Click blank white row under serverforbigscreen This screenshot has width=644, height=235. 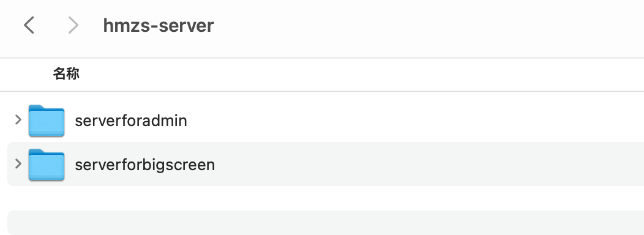coord(326,198)
